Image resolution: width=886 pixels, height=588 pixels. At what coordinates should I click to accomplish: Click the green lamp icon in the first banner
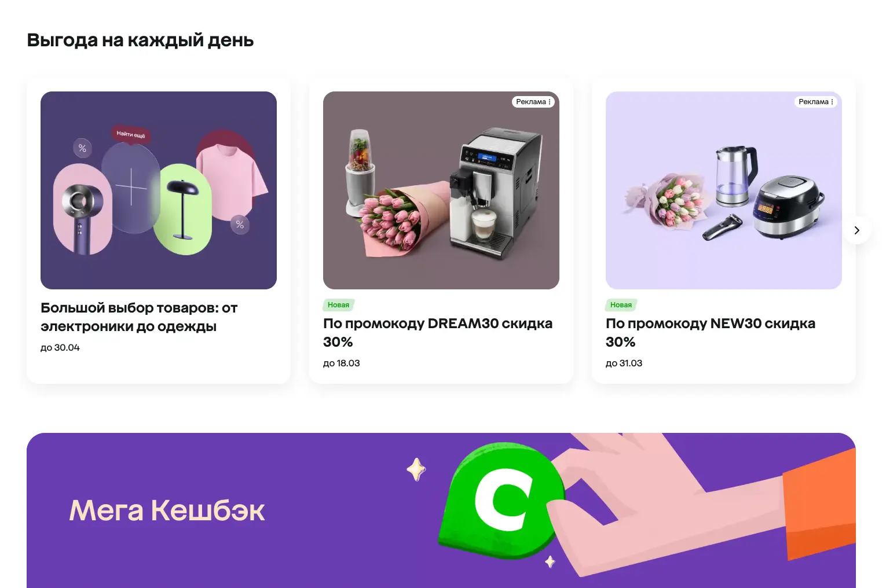tap(185, 210)
